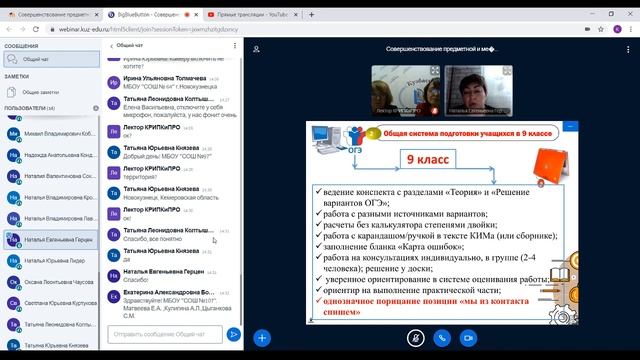Viewport: 640px width, 360px height.
Task: Expand Наталья Евгеньевна webcam to fullscreen
Action: 507,71
